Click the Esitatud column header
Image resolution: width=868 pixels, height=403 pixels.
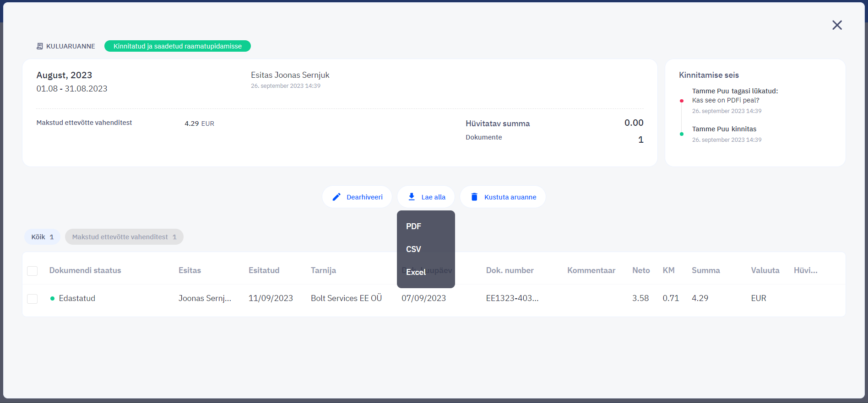point(264,270)
